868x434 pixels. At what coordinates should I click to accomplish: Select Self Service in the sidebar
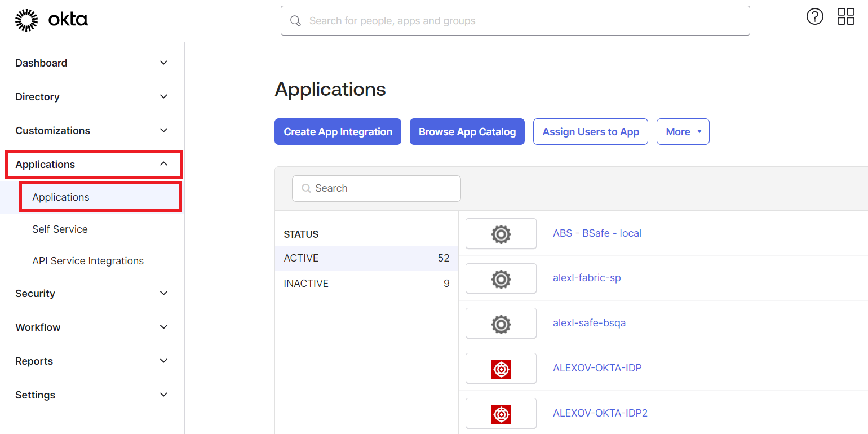60,229
